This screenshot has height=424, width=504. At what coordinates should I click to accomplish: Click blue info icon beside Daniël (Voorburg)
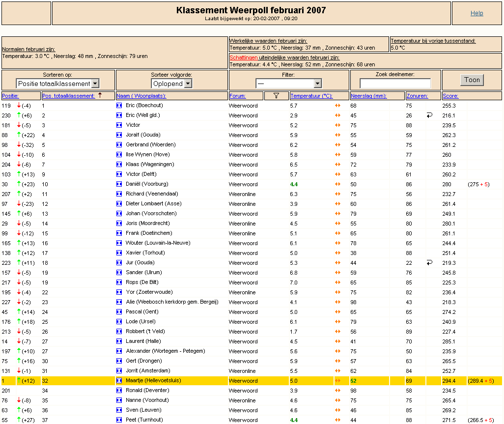(x=119, y=184)
